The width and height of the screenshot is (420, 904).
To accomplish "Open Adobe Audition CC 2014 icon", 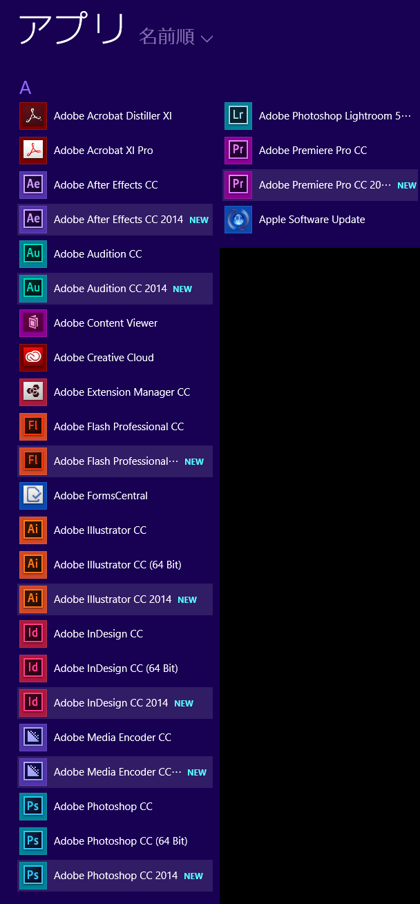I will (33, 289).
